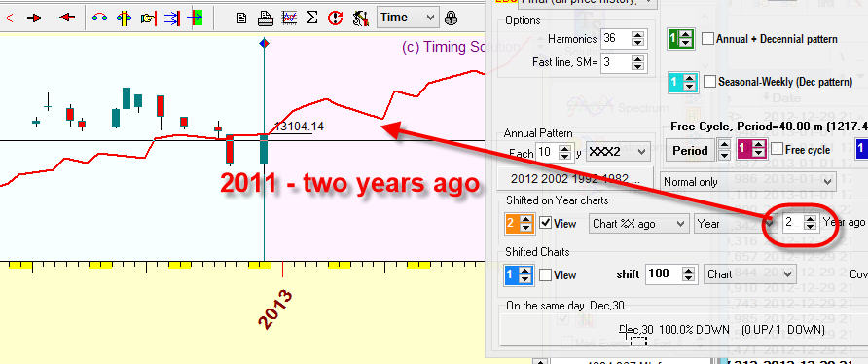Expand the XXX2 annual pattern dropdown
Viewport: 868px width, 364px height.
pyautogui.click(x=618, y=151)
